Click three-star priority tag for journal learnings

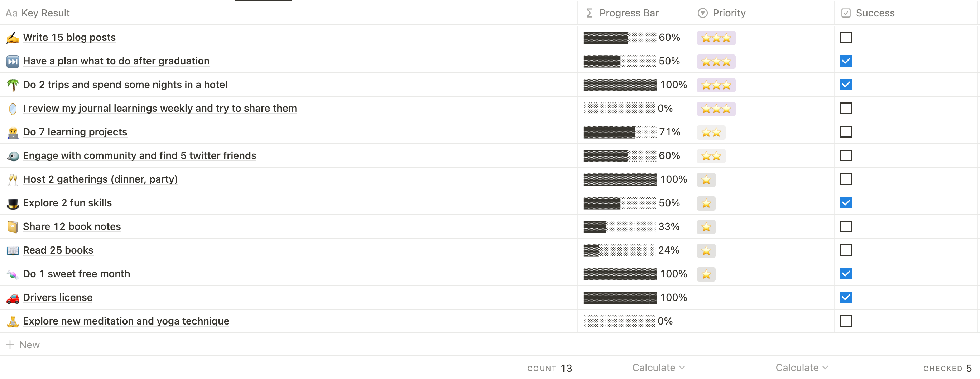[x=716, y=109]
